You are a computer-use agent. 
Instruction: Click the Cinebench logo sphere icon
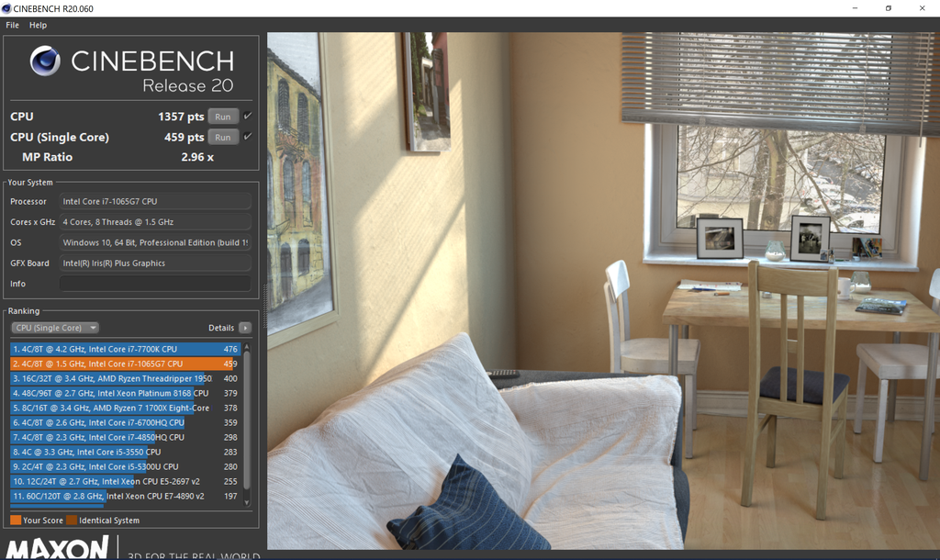tap(45, 61)
